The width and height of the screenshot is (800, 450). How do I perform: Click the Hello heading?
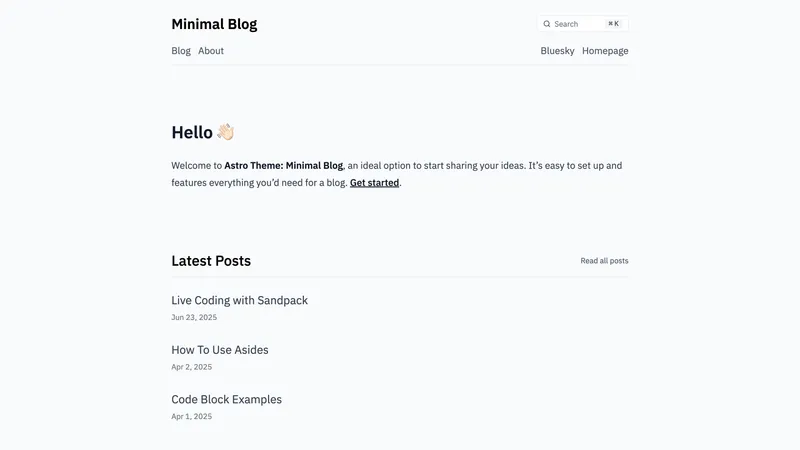coord(192,132)
